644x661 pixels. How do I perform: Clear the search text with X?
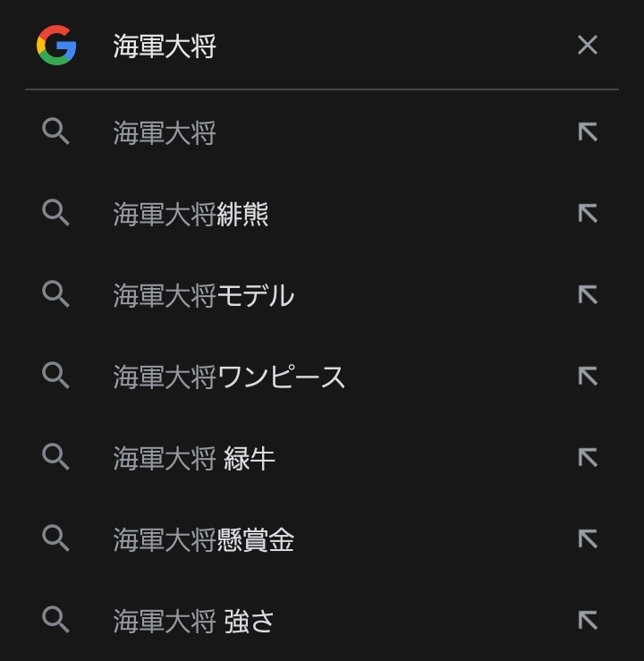click(x=587, y=46)
